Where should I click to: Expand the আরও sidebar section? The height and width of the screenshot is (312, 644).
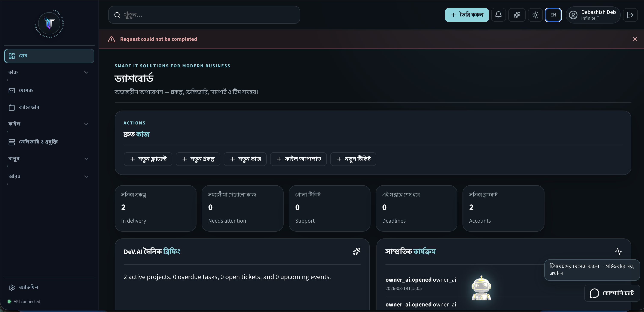pos(49,176)
